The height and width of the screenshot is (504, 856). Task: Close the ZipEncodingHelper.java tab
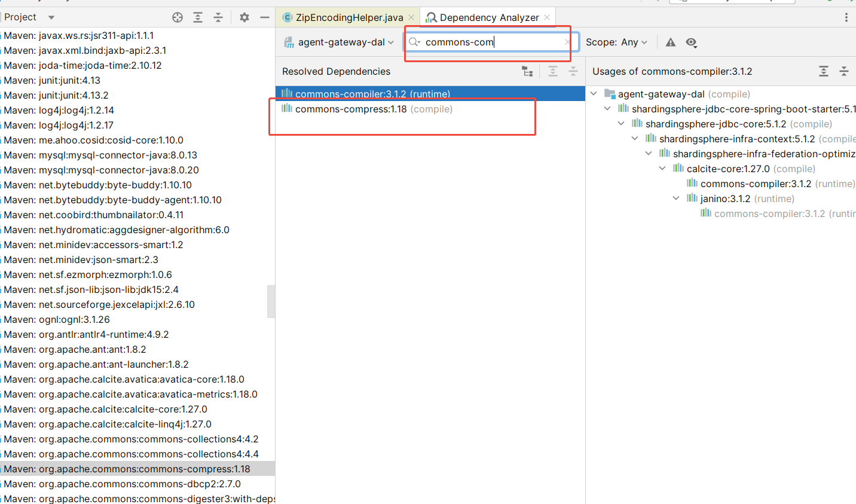tap(411, 17)
